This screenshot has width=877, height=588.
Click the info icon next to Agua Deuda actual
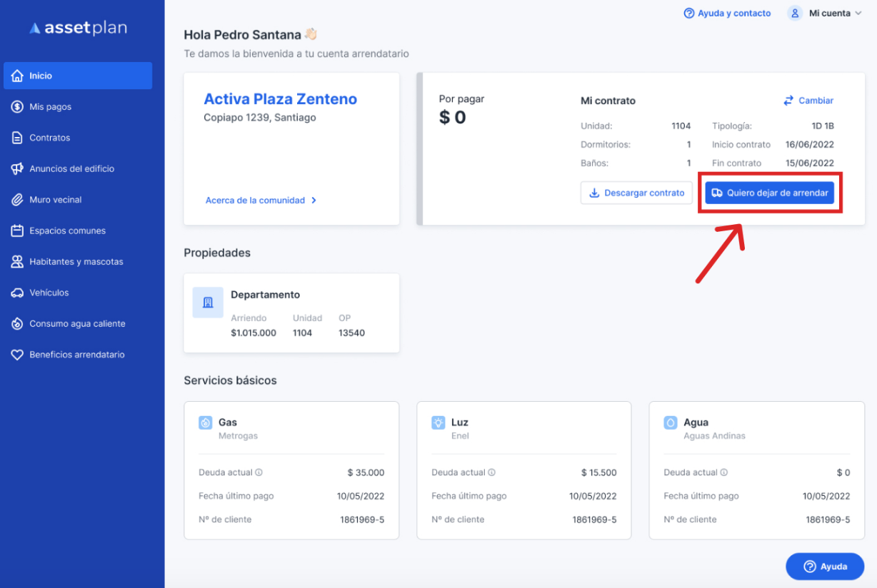[724, 472]
